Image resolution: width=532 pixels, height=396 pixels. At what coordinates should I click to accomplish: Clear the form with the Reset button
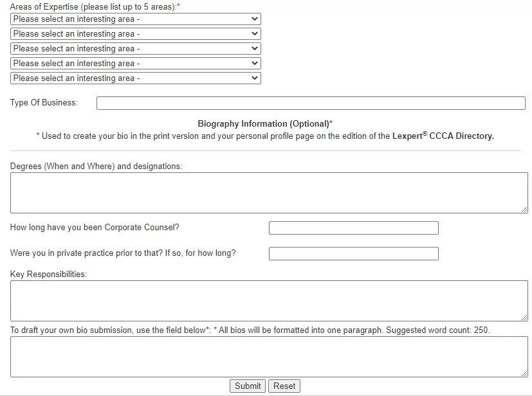pos(284,386)
